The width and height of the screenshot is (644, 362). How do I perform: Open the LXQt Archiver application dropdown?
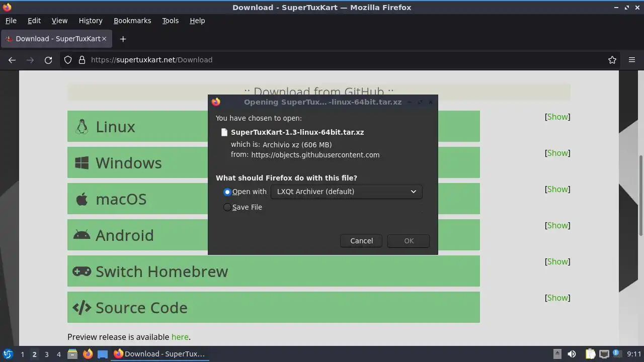[346, 192]
